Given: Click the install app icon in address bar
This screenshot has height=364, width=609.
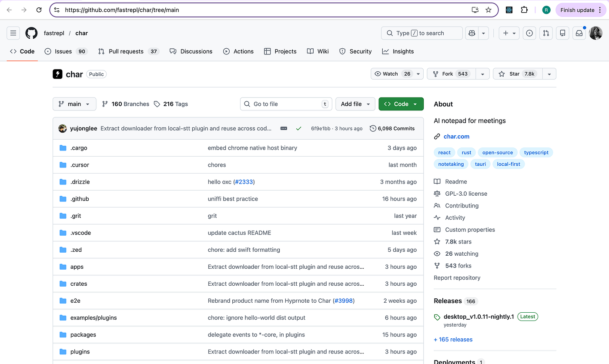Looking at the screenshot, I should tap(475, 10).
